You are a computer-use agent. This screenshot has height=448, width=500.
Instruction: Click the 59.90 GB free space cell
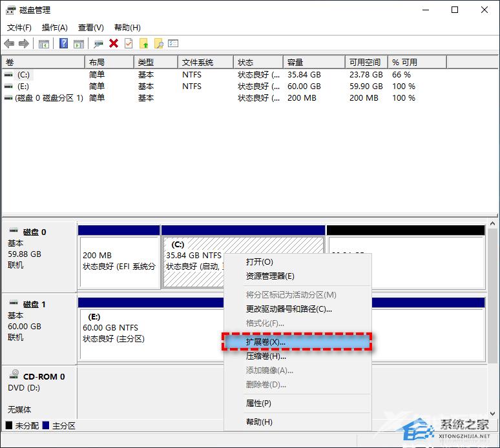point(366,87)
